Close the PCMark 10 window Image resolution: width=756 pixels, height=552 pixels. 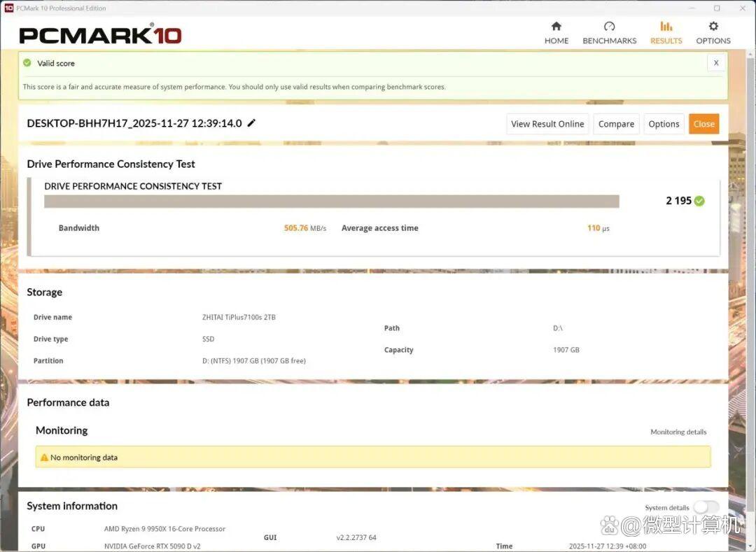[743, 8]
